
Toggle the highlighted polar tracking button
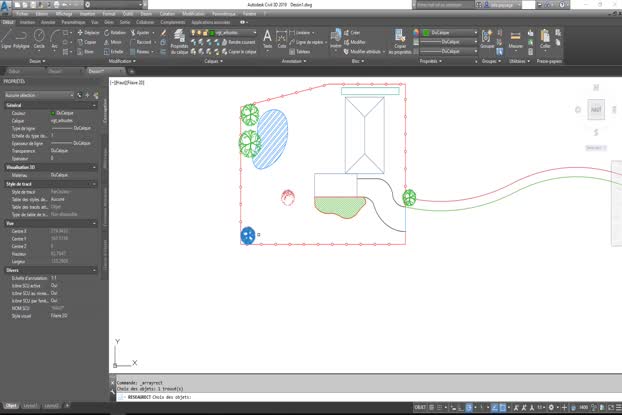pos(469,407)
